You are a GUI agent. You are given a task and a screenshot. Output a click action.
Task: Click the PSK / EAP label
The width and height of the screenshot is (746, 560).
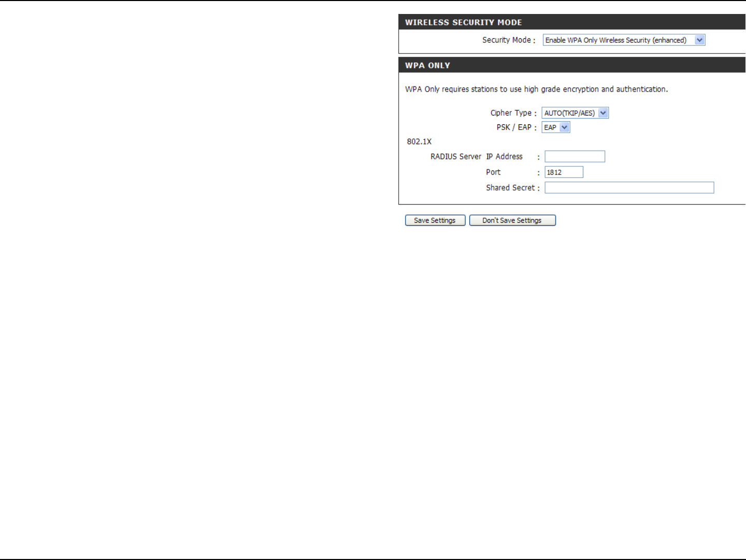coord(517,127)
